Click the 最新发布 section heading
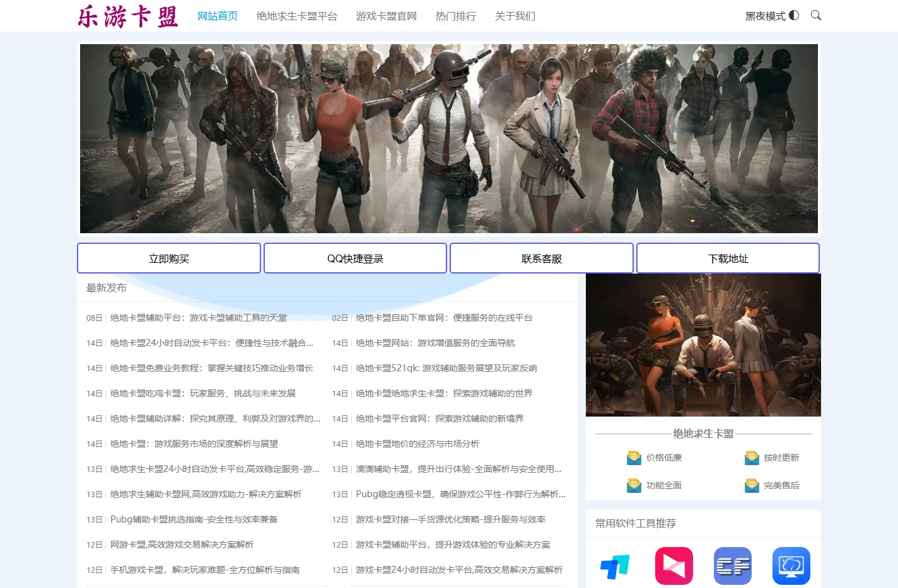Image resolution: width=898 pixels, height=588 pixels. pyautogui.click(x=107, y=288)
